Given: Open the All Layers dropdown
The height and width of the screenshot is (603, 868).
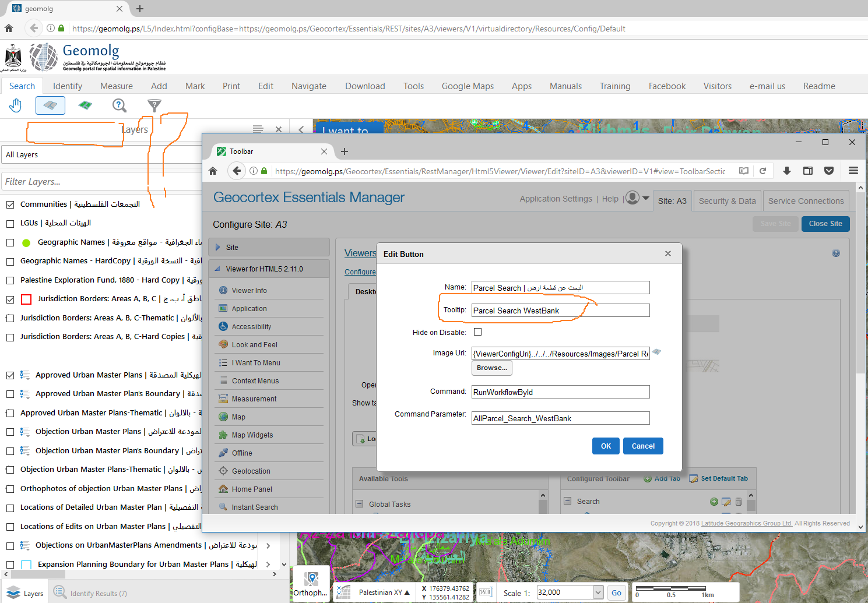Looking at the screenshot, I should pos(101,154).
